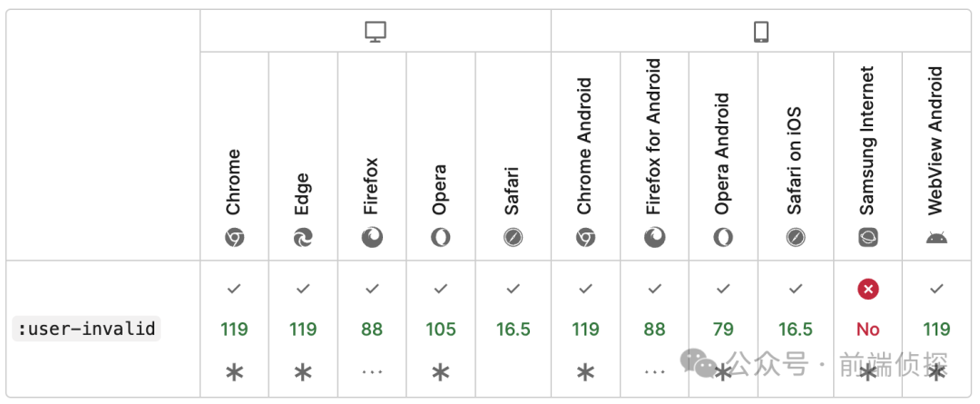Select the Chrome browser logo icon
Image resolution: width=980 pixels, height=404 pixels.
point(234,238)
